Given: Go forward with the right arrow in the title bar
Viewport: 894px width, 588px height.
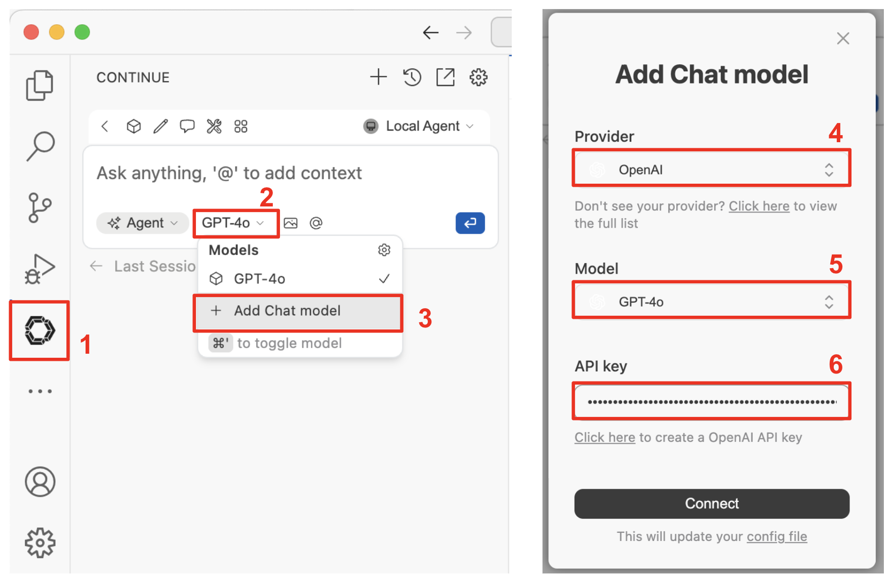Looking at the screenshot, I should point(464,33).
